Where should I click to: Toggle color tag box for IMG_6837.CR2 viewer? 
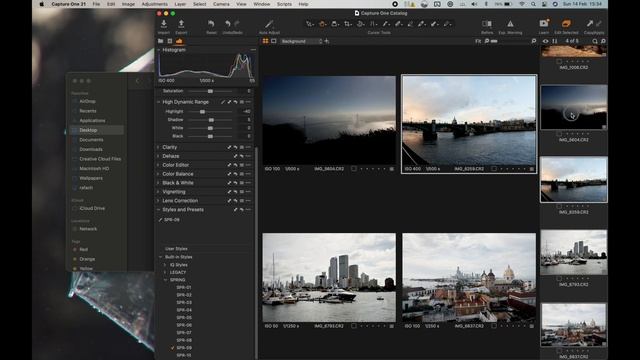point(494,326)
